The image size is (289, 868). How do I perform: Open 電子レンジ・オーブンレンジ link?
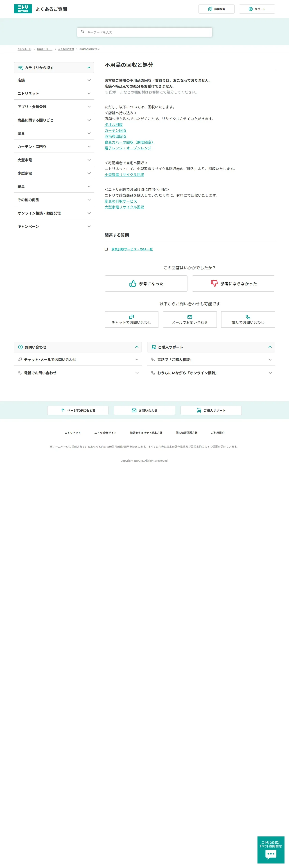(128, 148)
